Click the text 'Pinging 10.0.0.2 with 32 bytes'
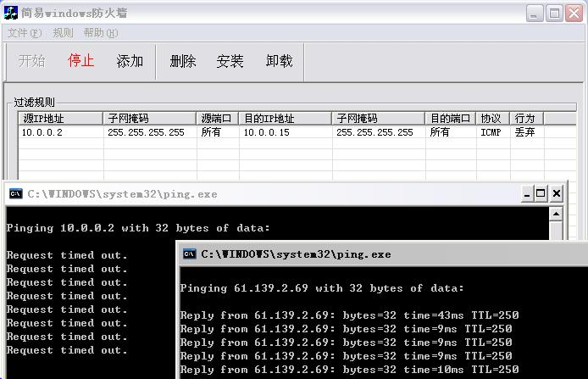Screen dimensions: 588x379 click(x=108, y=228)
